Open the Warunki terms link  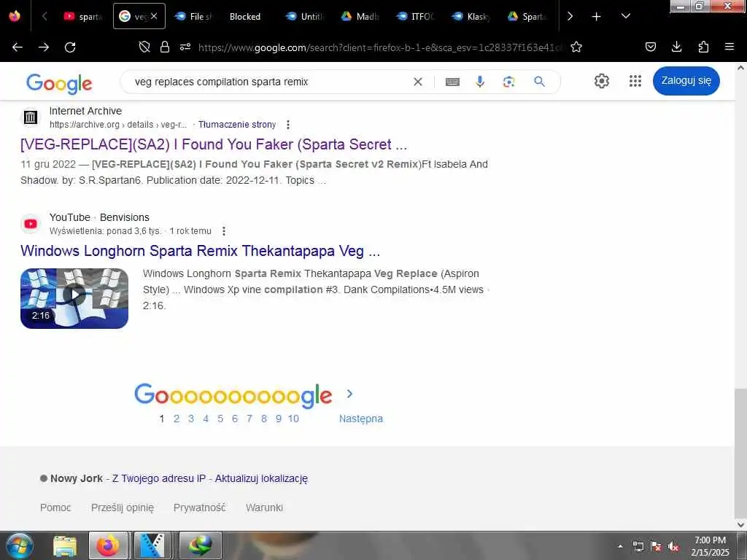point(264,507)
